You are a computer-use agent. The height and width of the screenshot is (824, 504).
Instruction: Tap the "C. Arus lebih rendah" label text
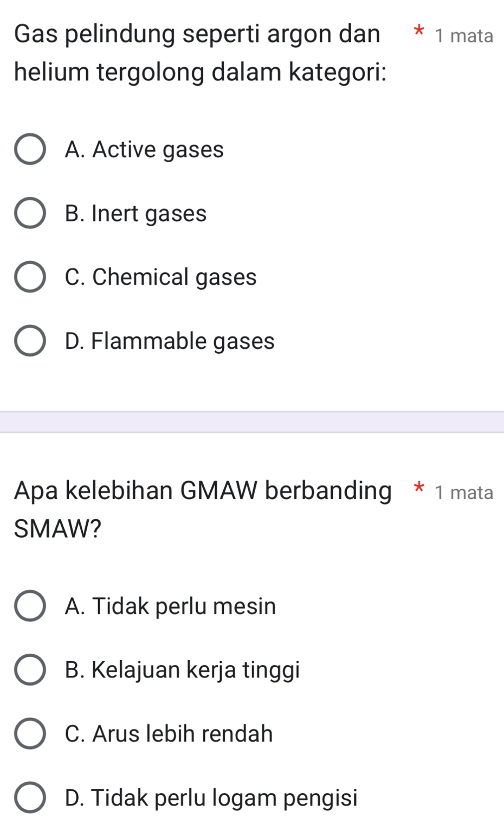[x=169, y=734]
